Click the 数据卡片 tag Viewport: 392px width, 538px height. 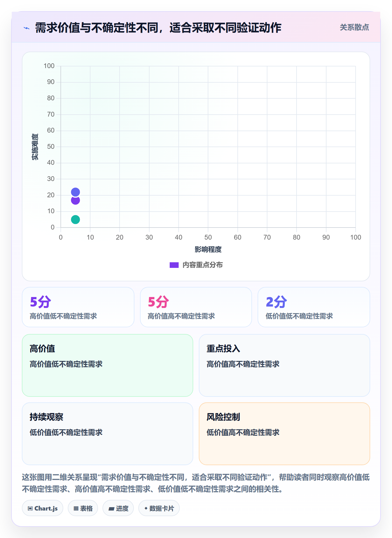pyautogui.click(x=159, y=508)
